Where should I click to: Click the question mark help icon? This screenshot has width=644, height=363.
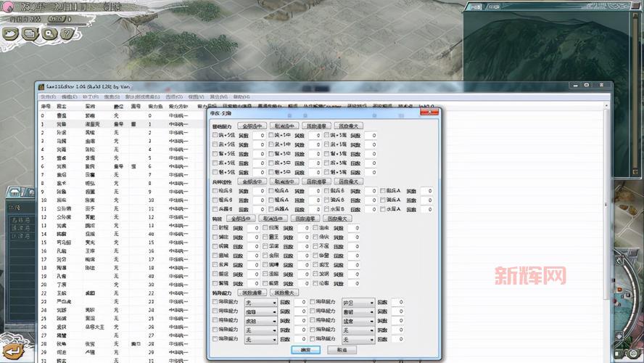tap(67, 33)
